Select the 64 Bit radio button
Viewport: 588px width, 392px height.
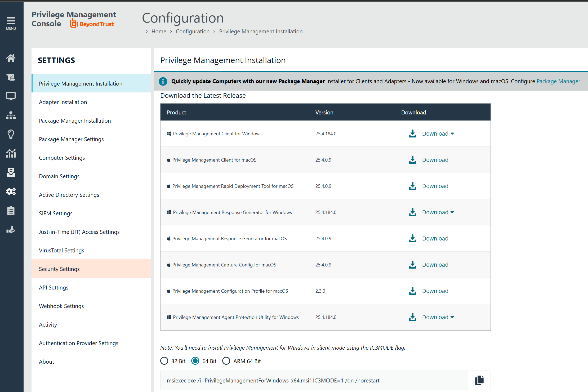coord(195,361)
